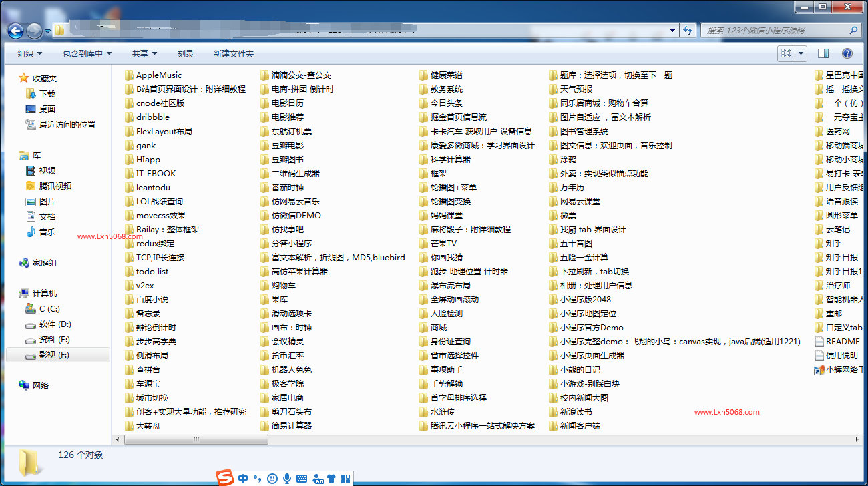Select 网络 in navigation pane

(x=41, y=385)
